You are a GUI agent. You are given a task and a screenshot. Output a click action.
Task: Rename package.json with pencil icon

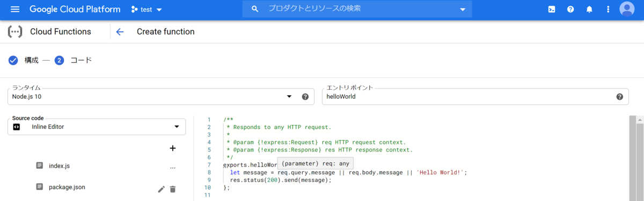pos(161,189)
